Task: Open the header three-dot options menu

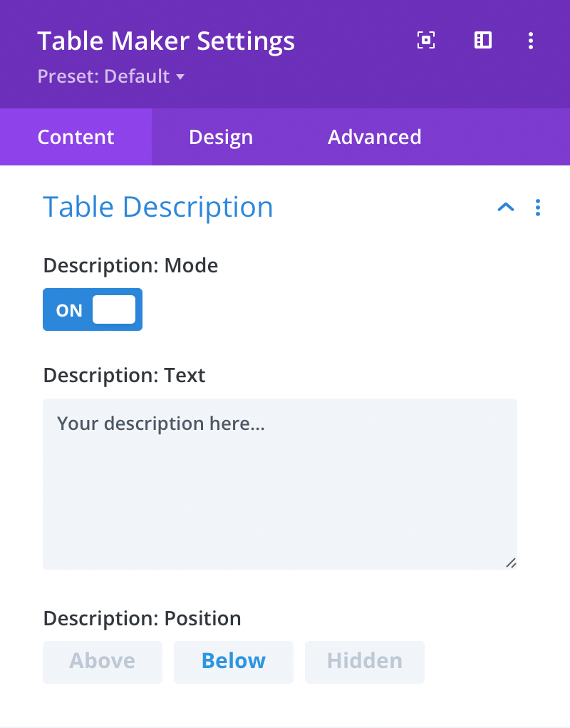Action: (x=531, y=41)
